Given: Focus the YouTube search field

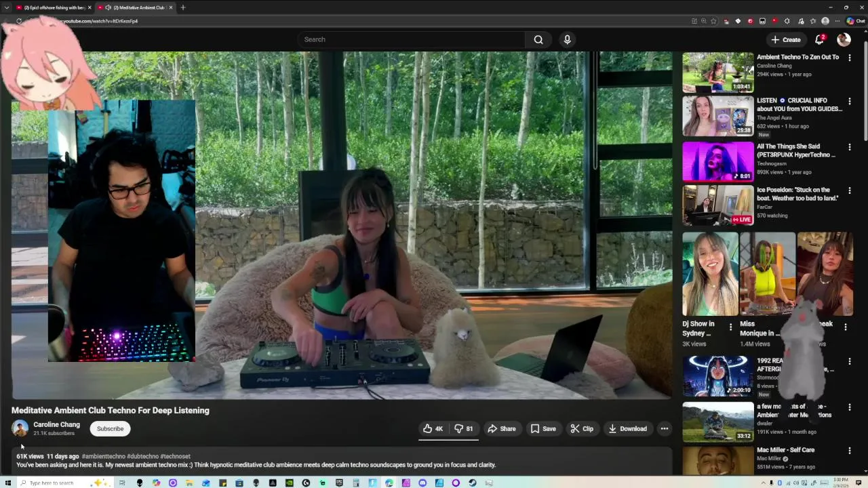Looking at the screenshot, I should pyautogui.click(x=412, y=39).
